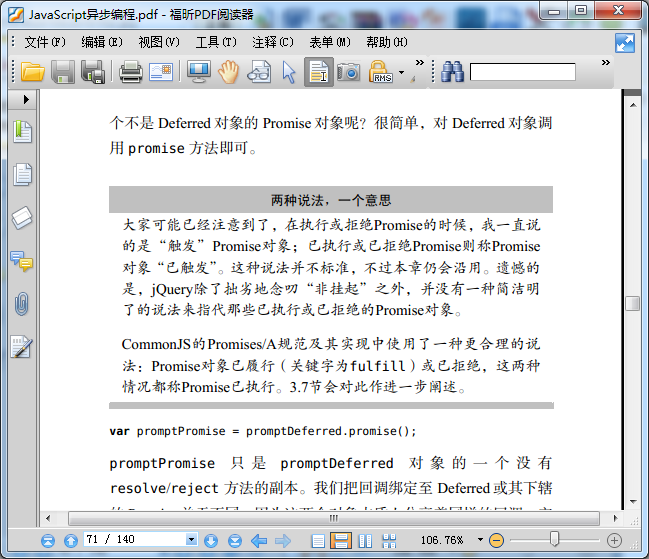Expand the navigation panel with the triangle arrow
Viewport: 649px width, 559px height.
coord(26,99)
